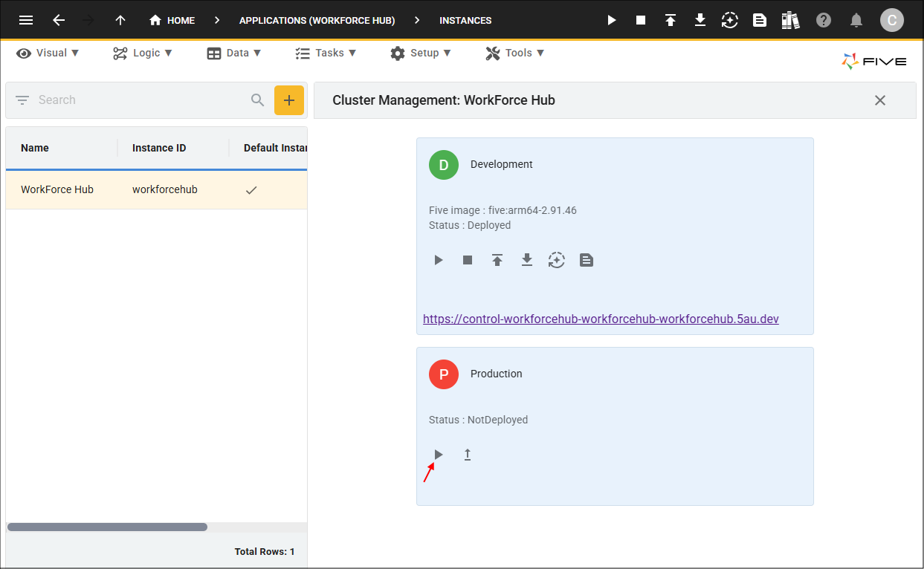Image resolution: width=924 pixels, height=569 pixels.
Task: Open the Tools menu
Action: (x=515, y=53)
